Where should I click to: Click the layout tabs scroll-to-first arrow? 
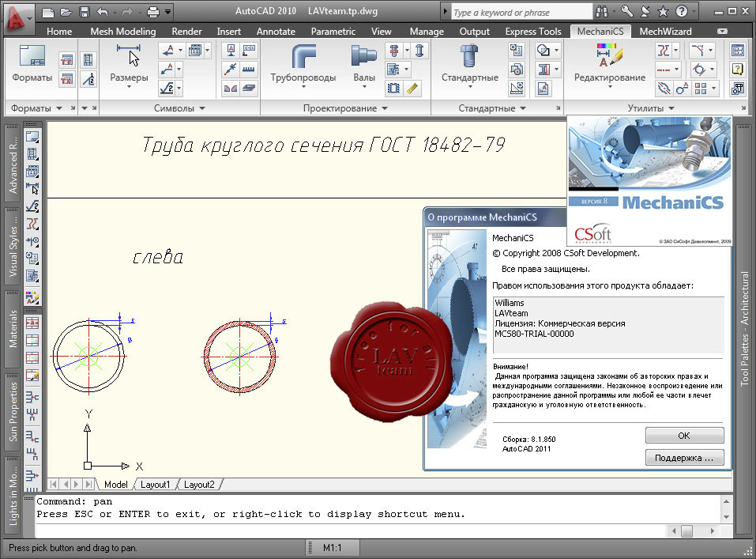[54, 484]
